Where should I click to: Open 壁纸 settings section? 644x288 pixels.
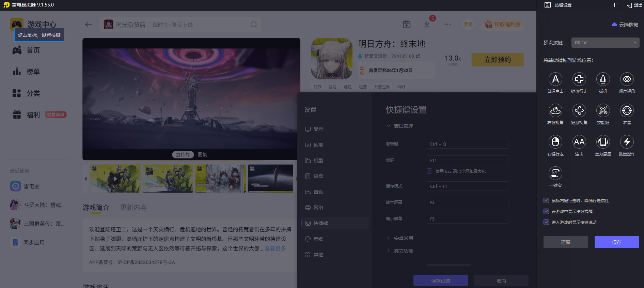click(x=335, y=239)
